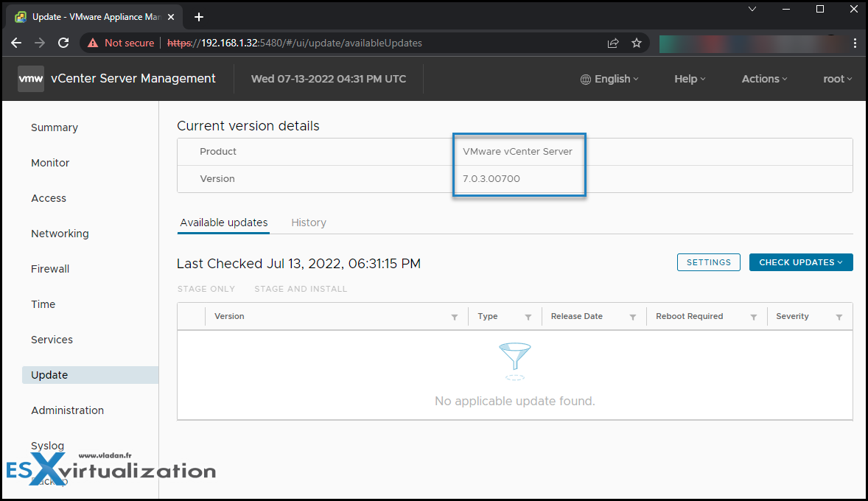Viewport: 868px width, 501px height.
Task: Open the Help dropdown menu
Action: [x=690, y=79]
